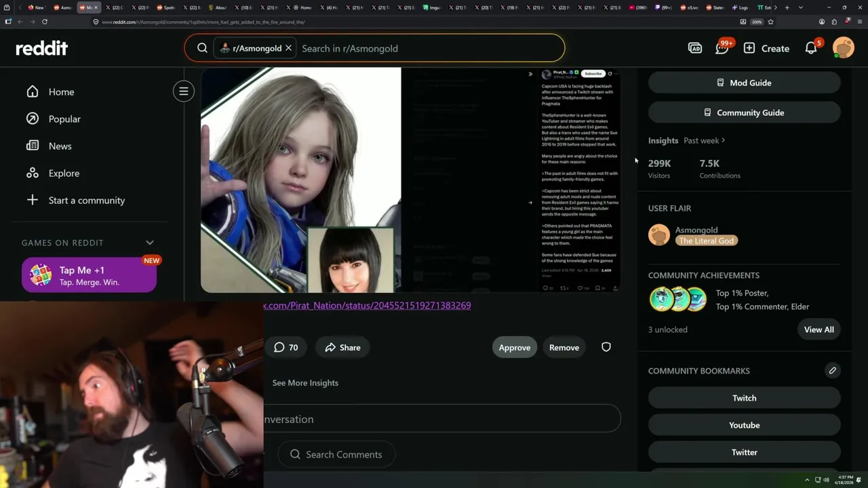The width and height of the screenshot is (868, 488).
Task: Open the Community Guide
Action: click(745, 113)
